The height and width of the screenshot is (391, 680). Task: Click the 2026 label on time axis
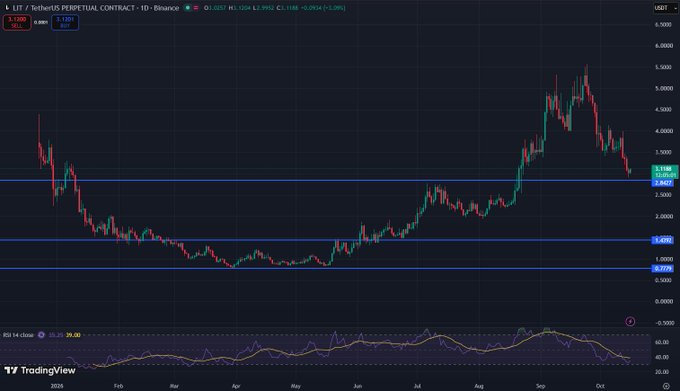click(57, 386)
